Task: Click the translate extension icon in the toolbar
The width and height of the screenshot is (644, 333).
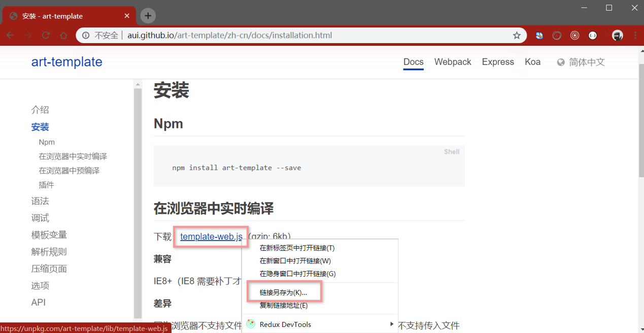Action: pos(539,36)
